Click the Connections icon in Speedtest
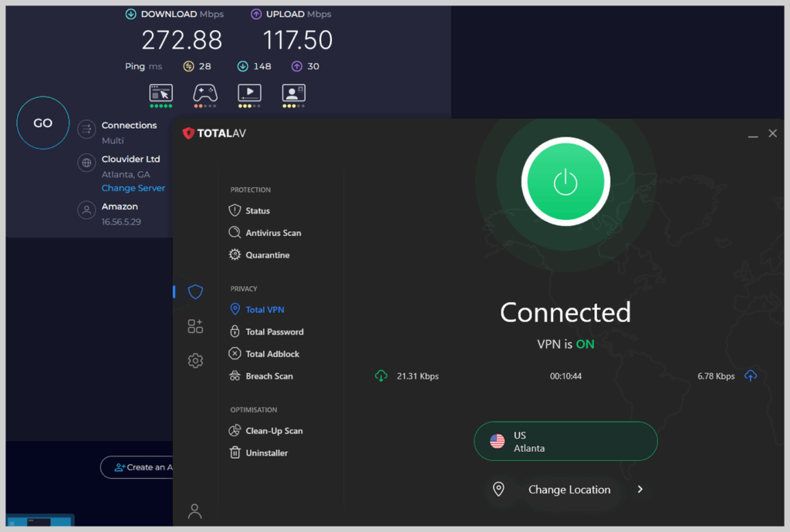The width and height of the screenshot is (790, 532). [x=86, y=130]
